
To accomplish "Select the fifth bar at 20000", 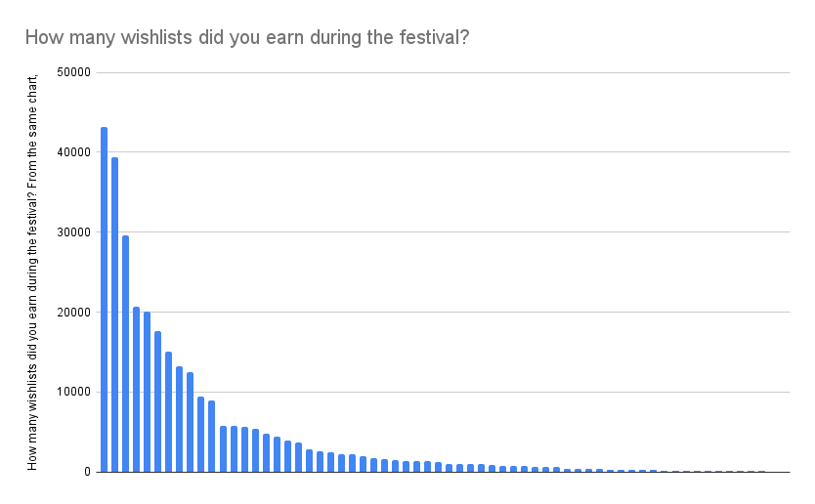I will pos(148,392).
